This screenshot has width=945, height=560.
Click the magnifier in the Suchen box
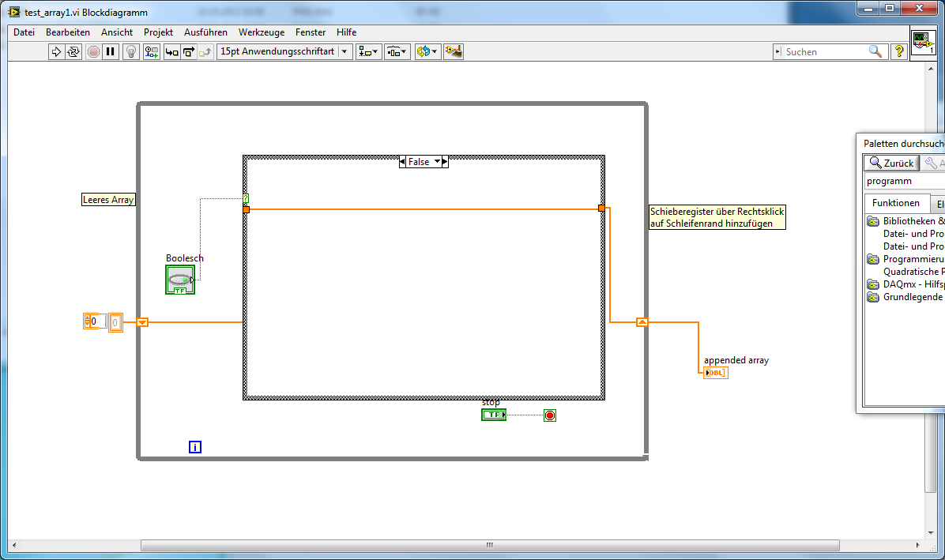click(875, 52)
